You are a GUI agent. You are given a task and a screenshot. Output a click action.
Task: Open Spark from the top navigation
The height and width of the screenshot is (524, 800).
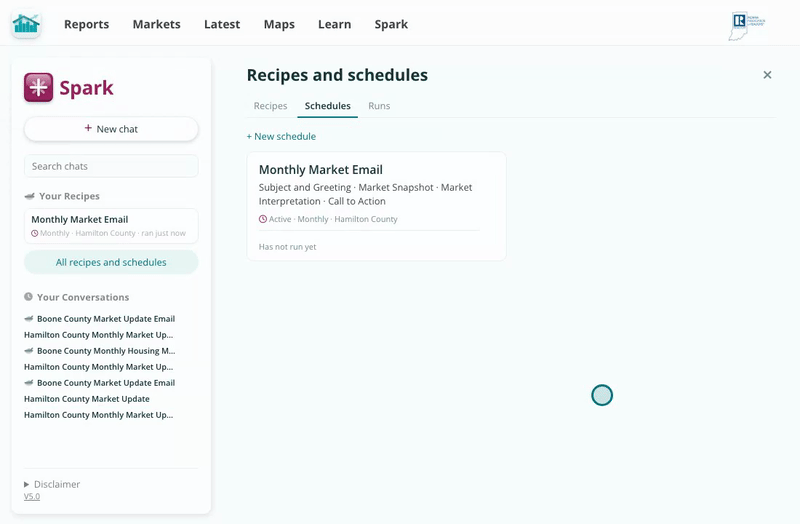point(391,24)
